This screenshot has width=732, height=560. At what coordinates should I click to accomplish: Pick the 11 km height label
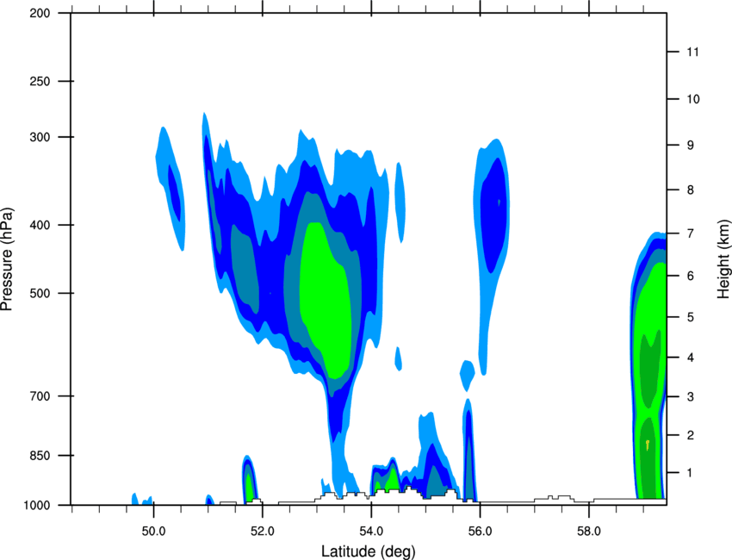coord(693,52)
